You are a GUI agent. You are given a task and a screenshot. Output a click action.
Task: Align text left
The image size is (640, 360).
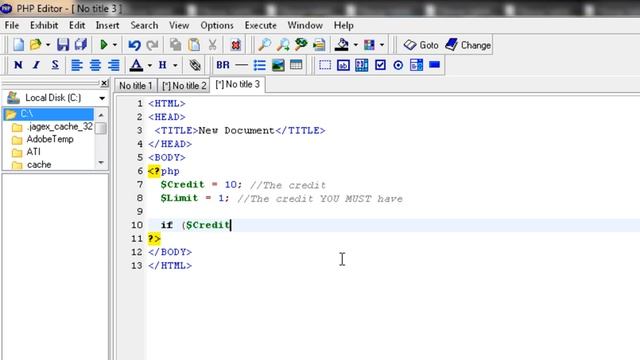pos(77,65)
